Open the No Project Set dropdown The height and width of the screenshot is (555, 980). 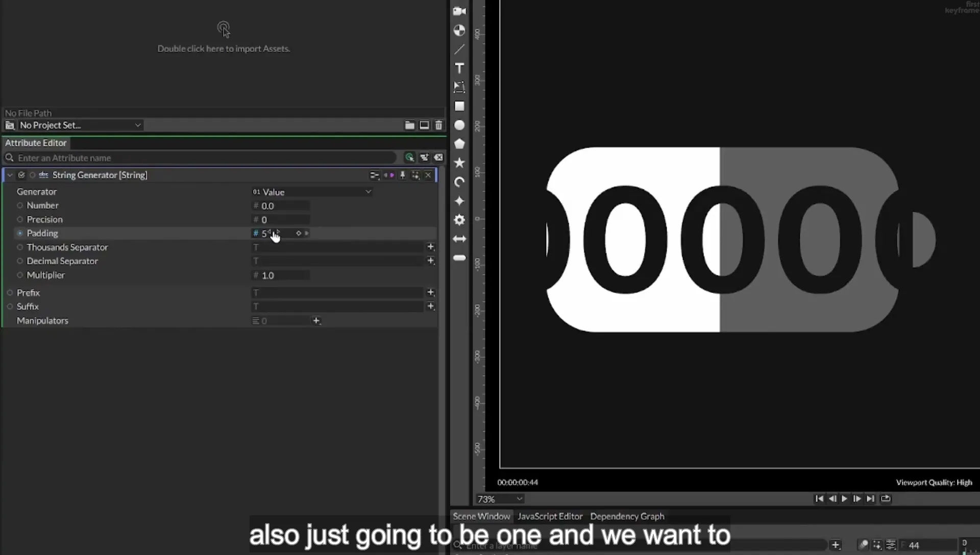pyautogui.click(x=80, y=125)
